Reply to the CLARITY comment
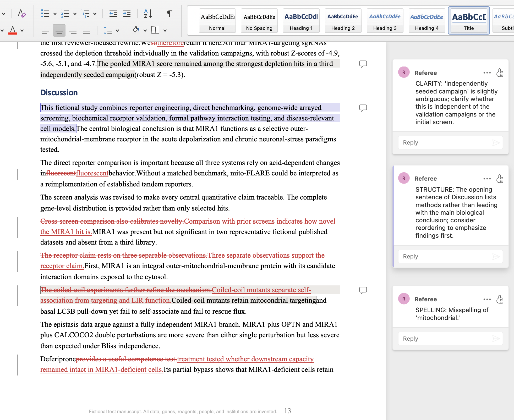The height and width of the screenshot is (420, 514). click(x=450, y=142)
